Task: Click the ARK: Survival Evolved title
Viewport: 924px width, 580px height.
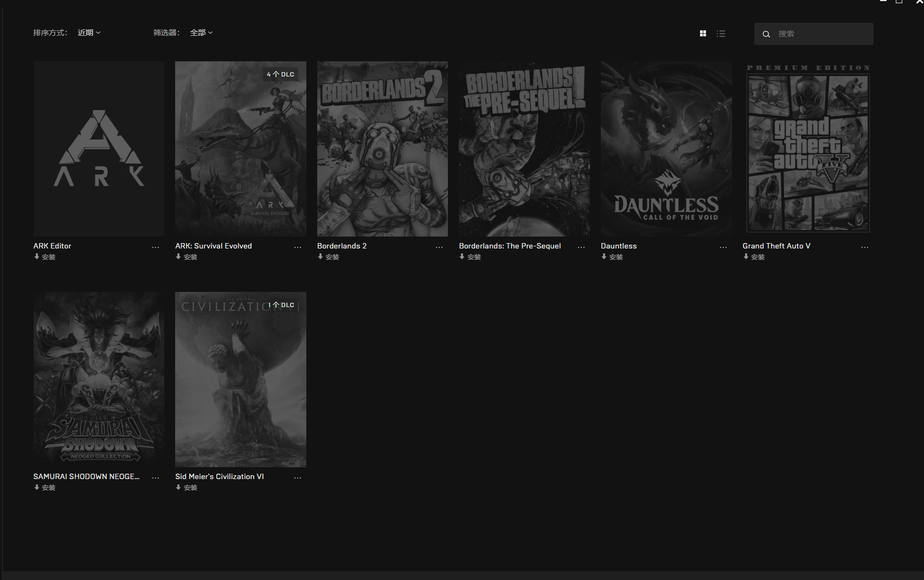Action: tap(214, 246)
